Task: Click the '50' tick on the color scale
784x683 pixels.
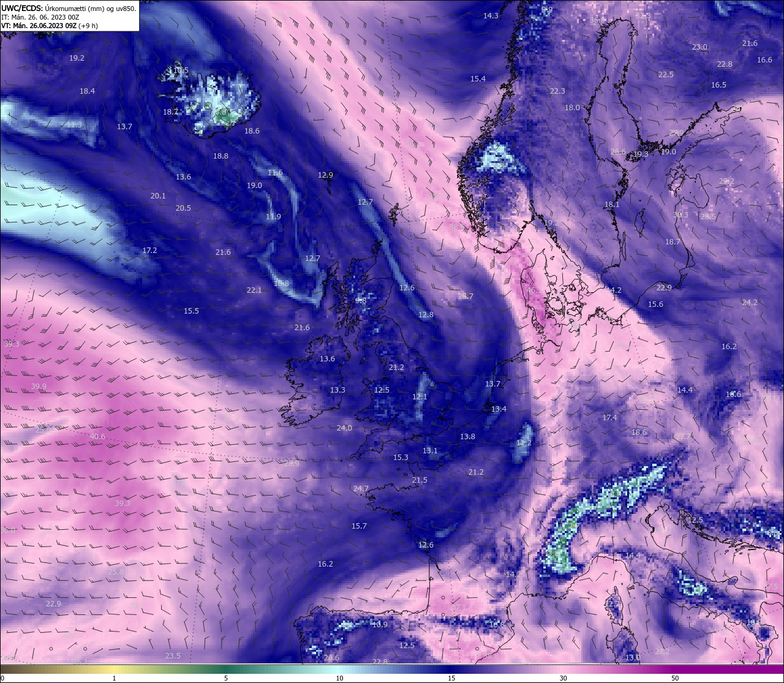Action: (675, 678)
